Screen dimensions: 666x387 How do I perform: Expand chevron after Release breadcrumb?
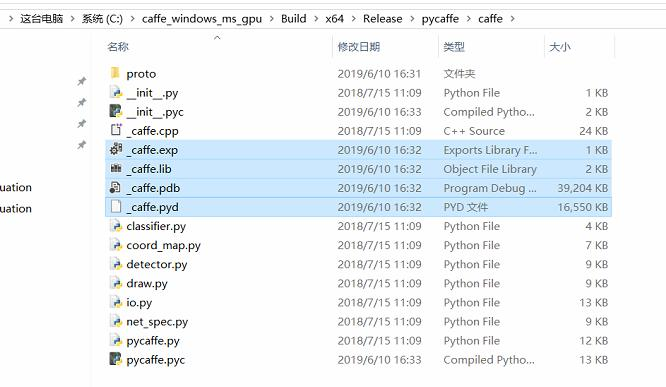pyautogui.click(x=412, y=19)
